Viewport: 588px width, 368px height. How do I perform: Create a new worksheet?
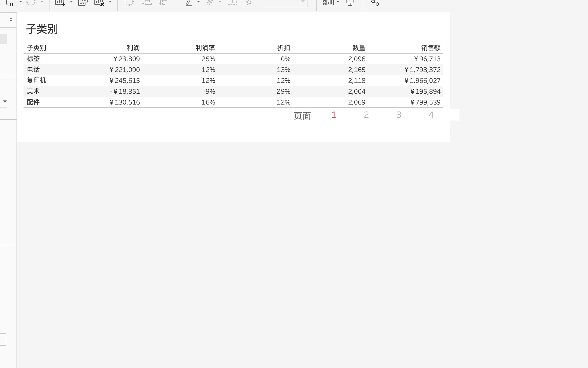click(60, 3)
